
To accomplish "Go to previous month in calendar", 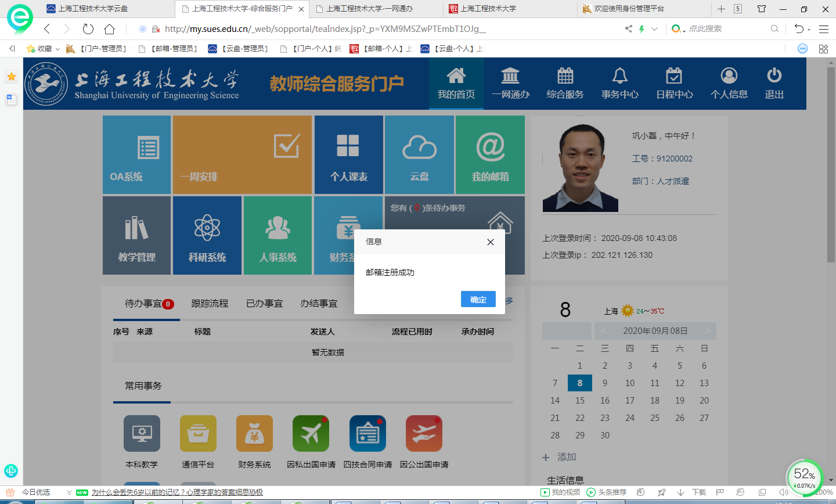I will pos(603,331).
